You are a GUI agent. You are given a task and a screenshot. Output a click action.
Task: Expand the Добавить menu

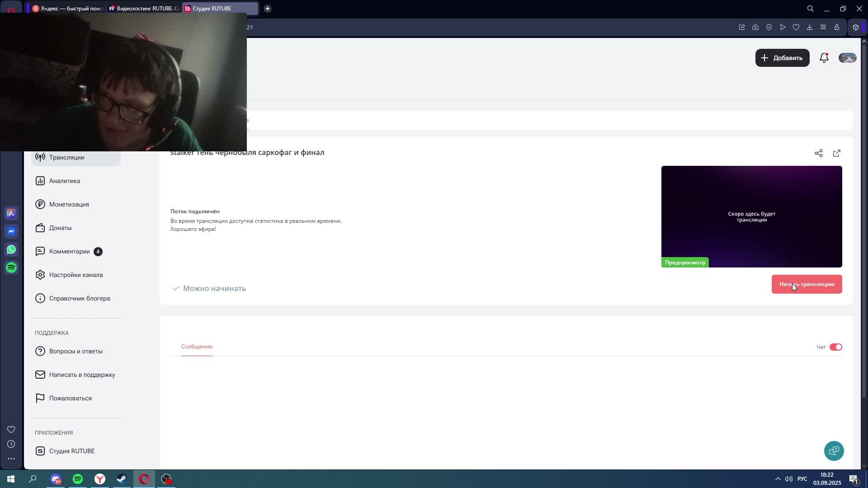pyautogui.click(x=782, y=58)
